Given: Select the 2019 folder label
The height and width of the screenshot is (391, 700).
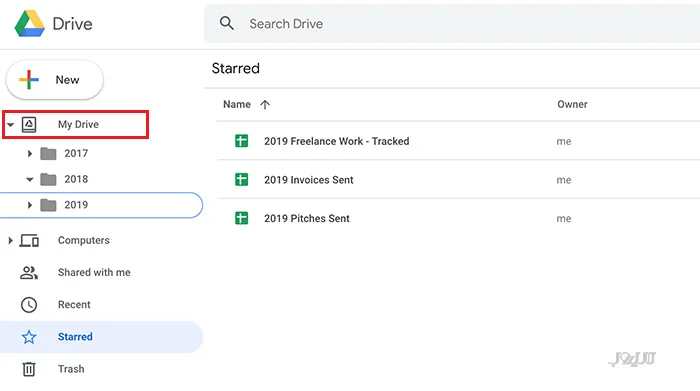Looking at the screenshot, I should pyautogui.click(x=76, y=205).
